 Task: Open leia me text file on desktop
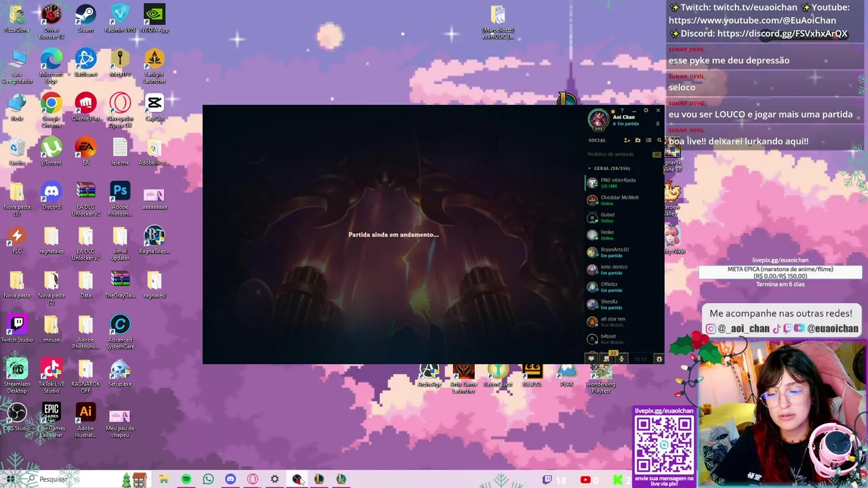coord(120,151)
